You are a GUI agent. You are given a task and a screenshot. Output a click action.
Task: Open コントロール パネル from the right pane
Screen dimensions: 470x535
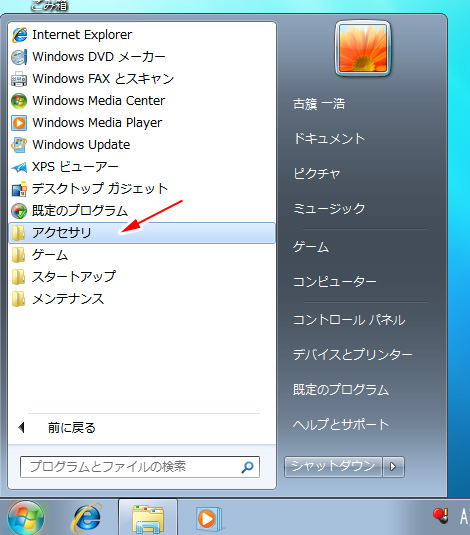click(349, 320)
